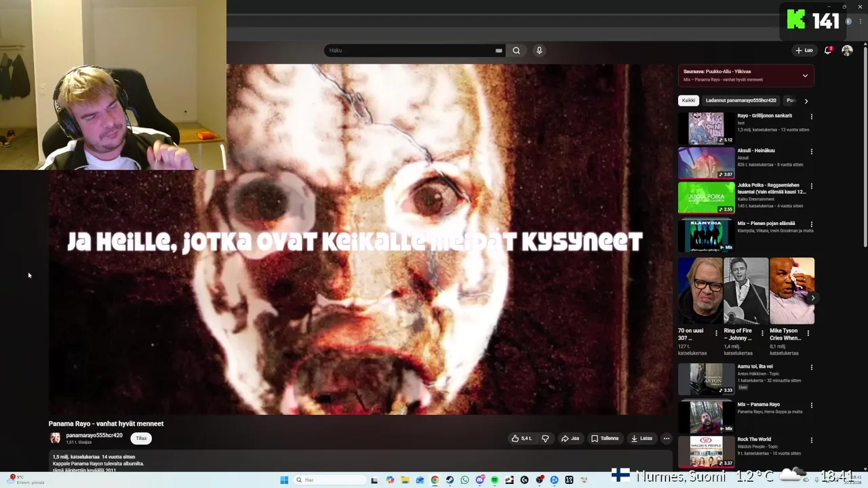This screenshot has width=868, height=488.
Task: Start voice search with microphone icon
Action: [x=539, y=50]
